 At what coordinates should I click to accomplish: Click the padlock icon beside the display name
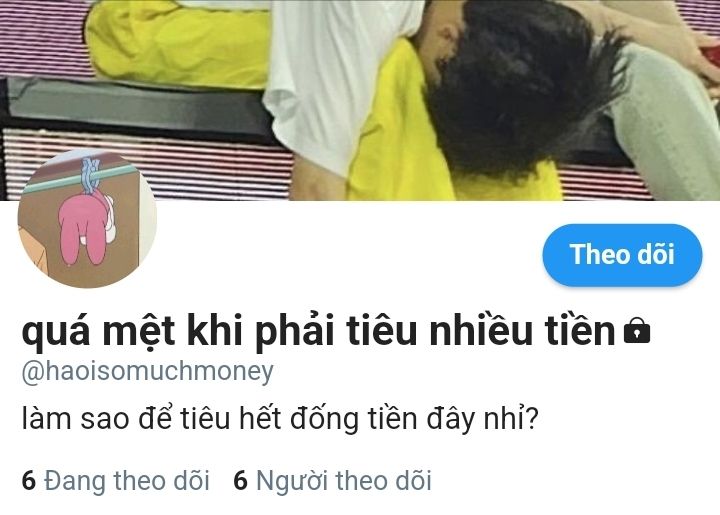pyautogui.click(x=637, y=331)
